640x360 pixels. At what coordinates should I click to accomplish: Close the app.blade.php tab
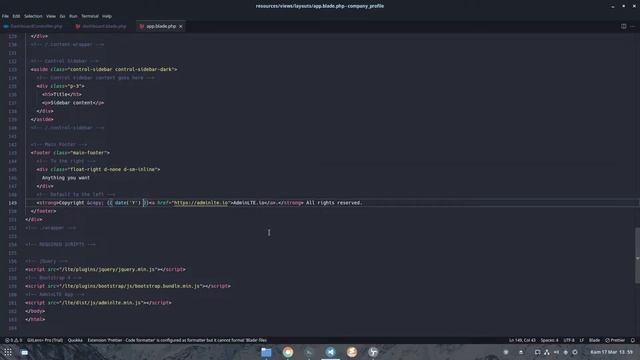click(181, 26)
